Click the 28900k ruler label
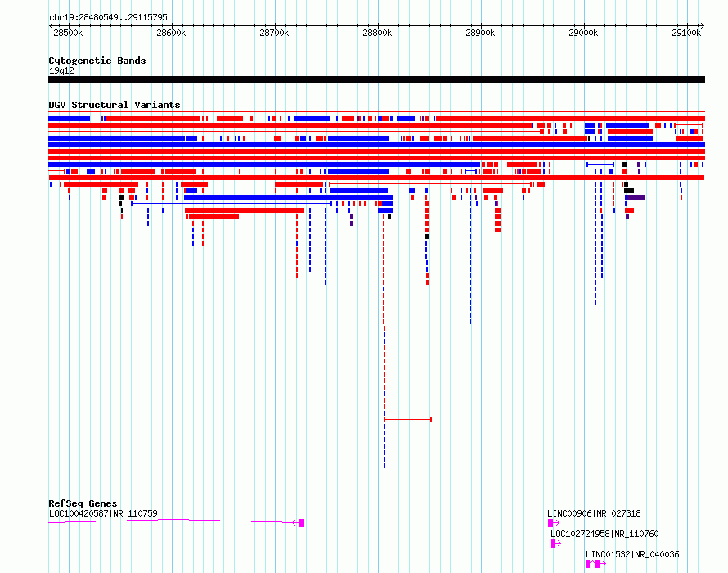Screen dimensions: 728x573 click(480, 33)
